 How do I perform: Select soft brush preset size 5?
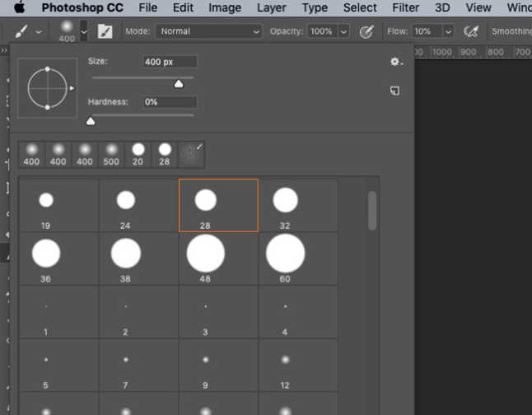coord(59,366)
